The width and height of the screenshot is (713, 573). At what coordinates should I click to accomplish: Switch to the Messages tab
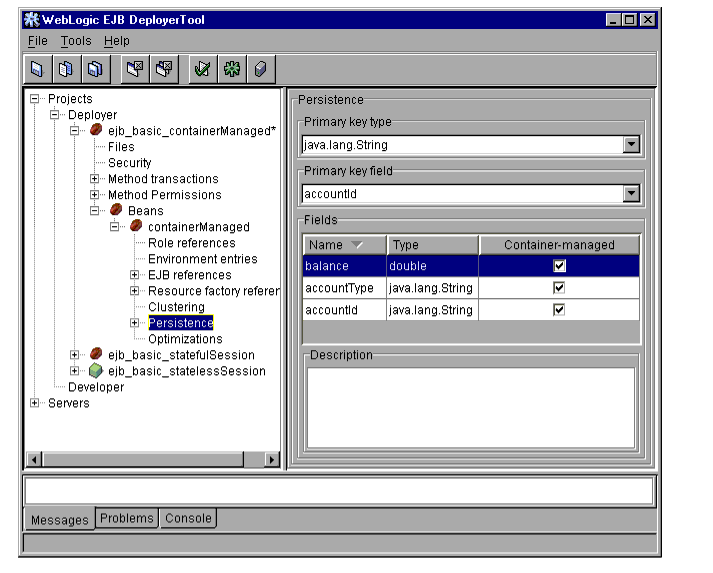60,519
